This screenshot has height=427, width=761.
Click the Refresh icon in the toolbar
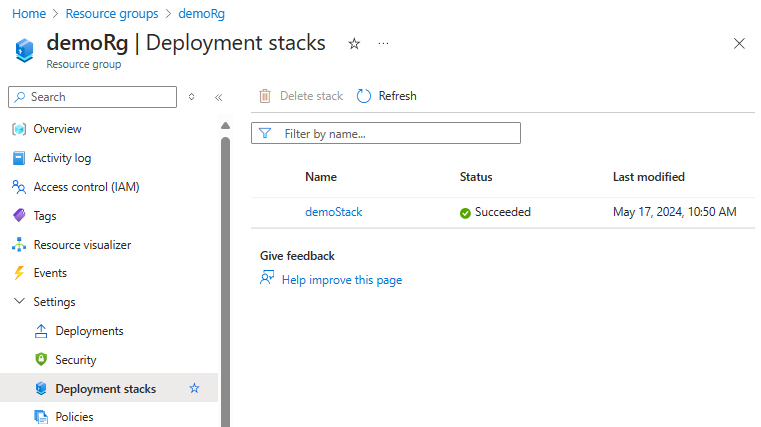364,96
